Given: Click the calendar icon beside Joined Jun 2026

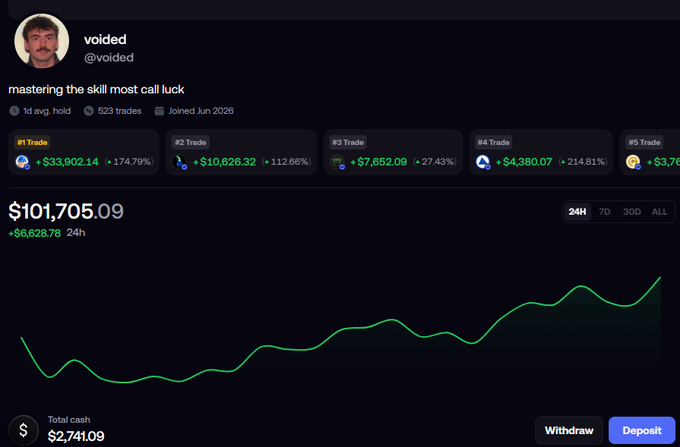Looking at the screenshot, I should coord(159,111).
